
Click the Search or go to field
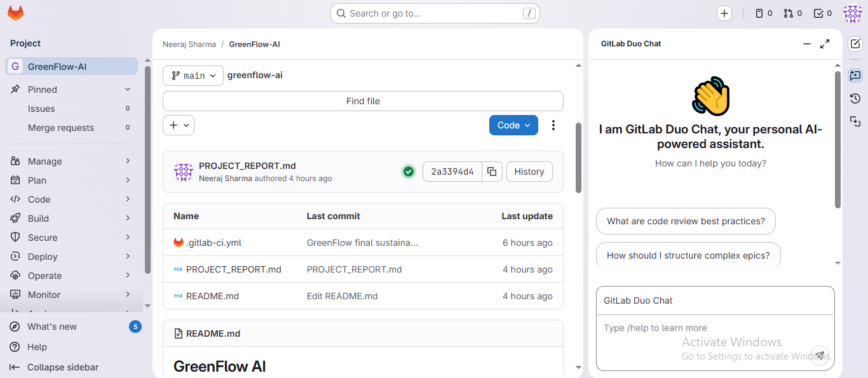click(435, 13)
